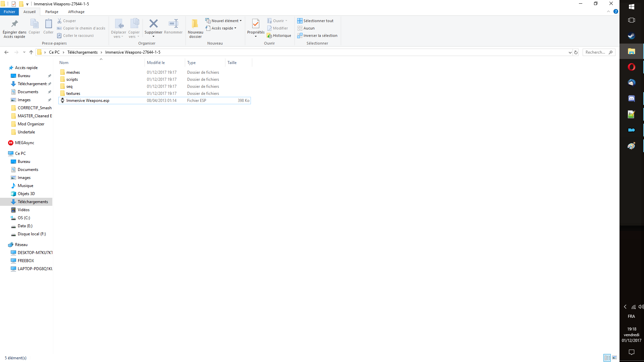The height and width of the screenshot is (362, 644).
Task: Open Objets 3D under Ce PC
Action: coord(26,194)
